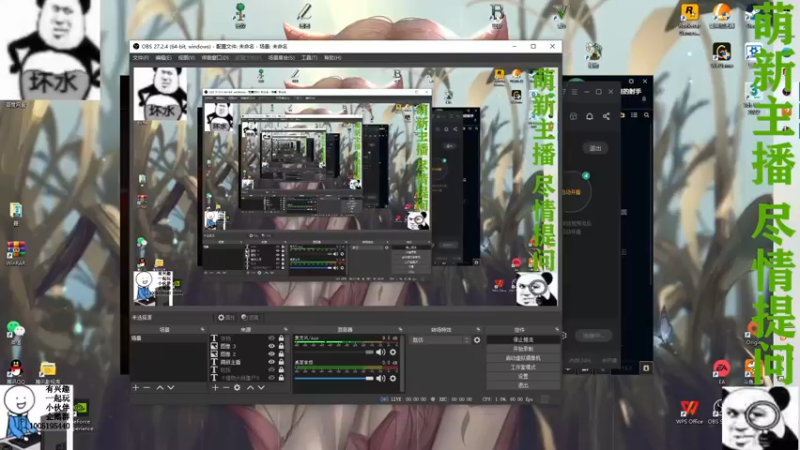Click the bell notification icon in right window
The image size is (800, 450).
[589, 116]
